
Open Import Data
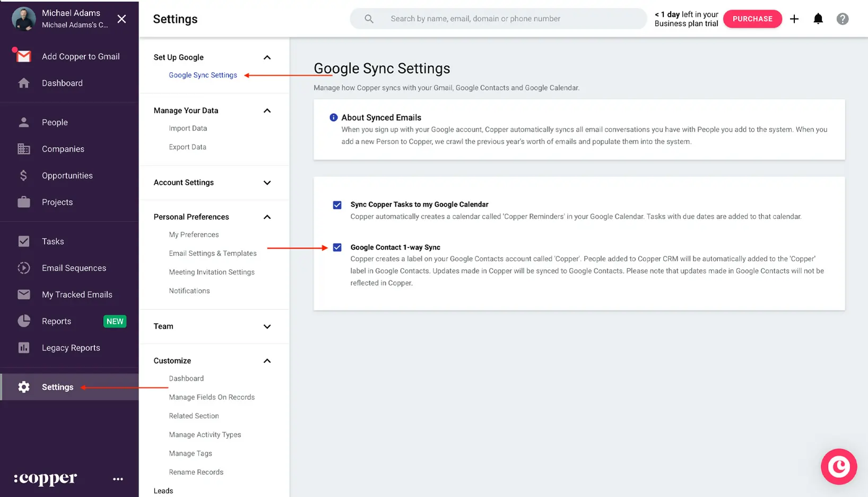[188, 128]
